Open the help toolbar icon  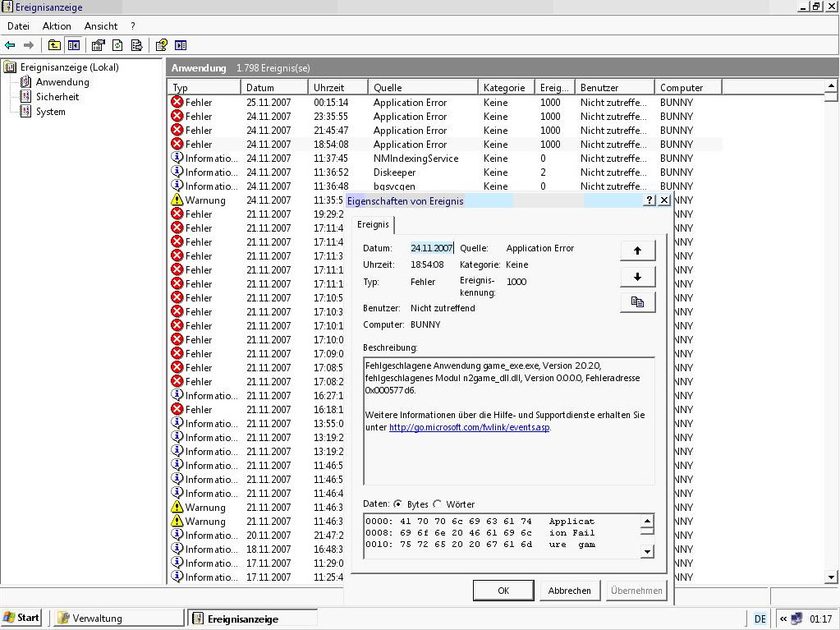tap(161, 45)
